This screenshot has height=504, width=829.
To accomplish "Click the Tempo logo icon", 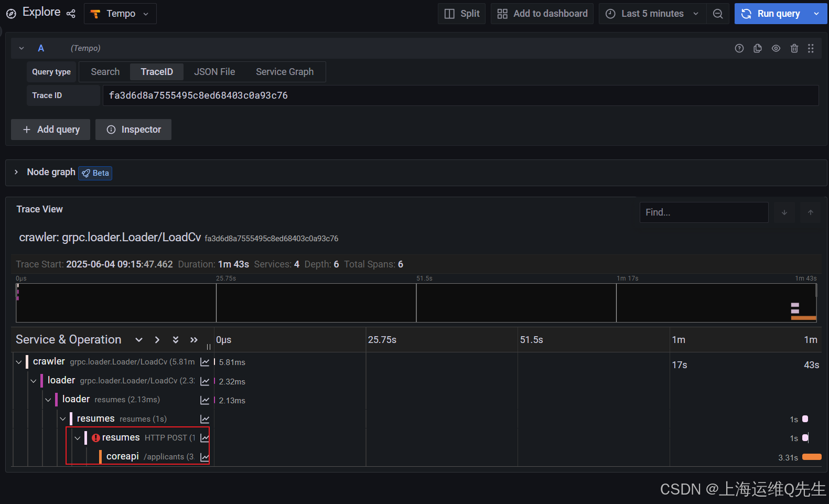I will [x=95, y=14].
